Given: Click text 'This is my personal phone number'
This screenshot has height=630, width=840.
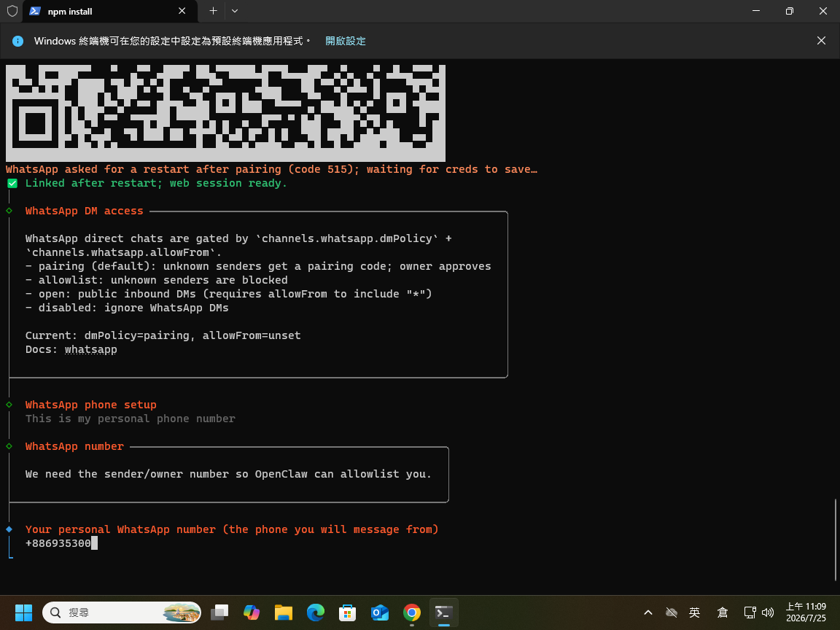Looking at the screenshot, I should coord(131,419).
